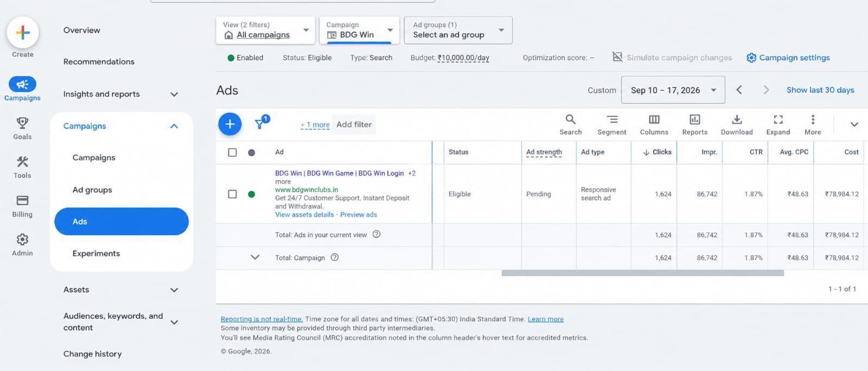Expand the Assets section
868x371 pixels.
pos(174,290)
